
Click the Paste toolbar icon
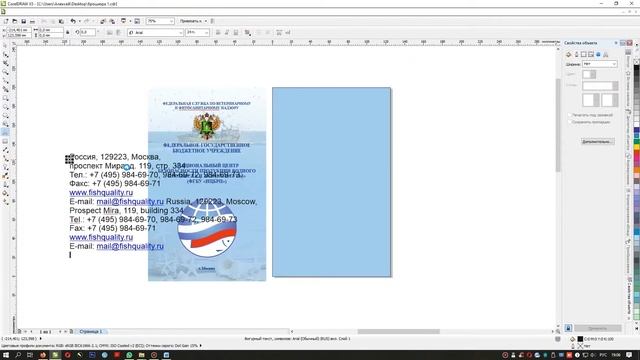(61, 21)
